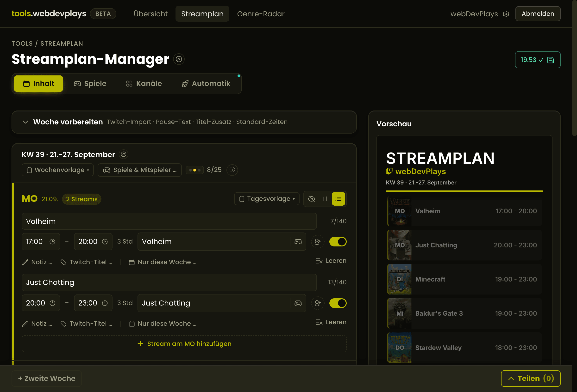Add note to Valheim stream via Notiz
Screen dimensions: 577x392
(x=37, y=262)
